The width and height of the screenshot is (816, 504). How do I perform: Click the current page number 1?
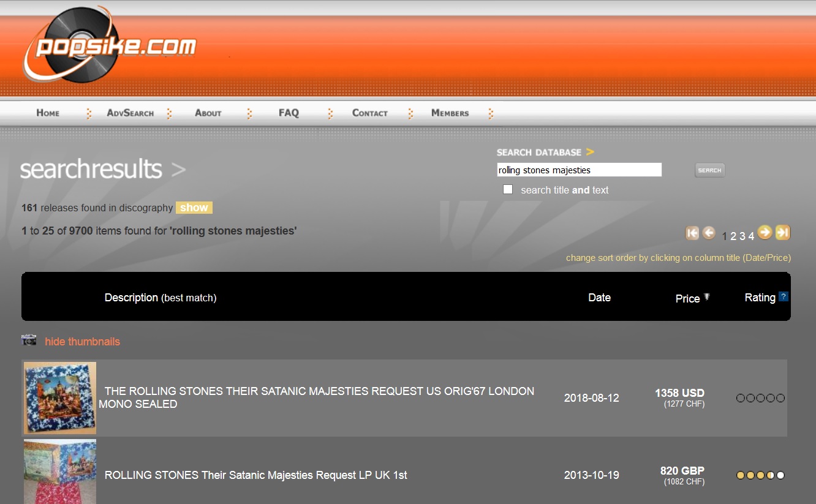pos(725,236)
